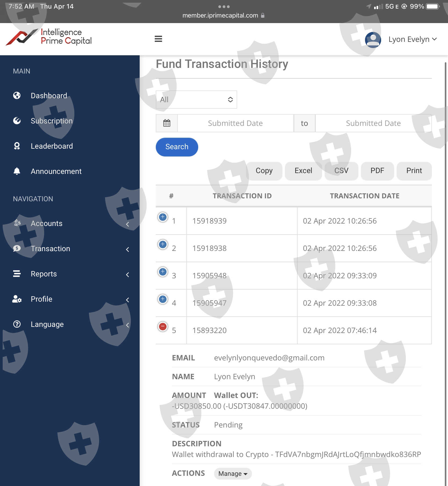Export the table as CSV

341,171
